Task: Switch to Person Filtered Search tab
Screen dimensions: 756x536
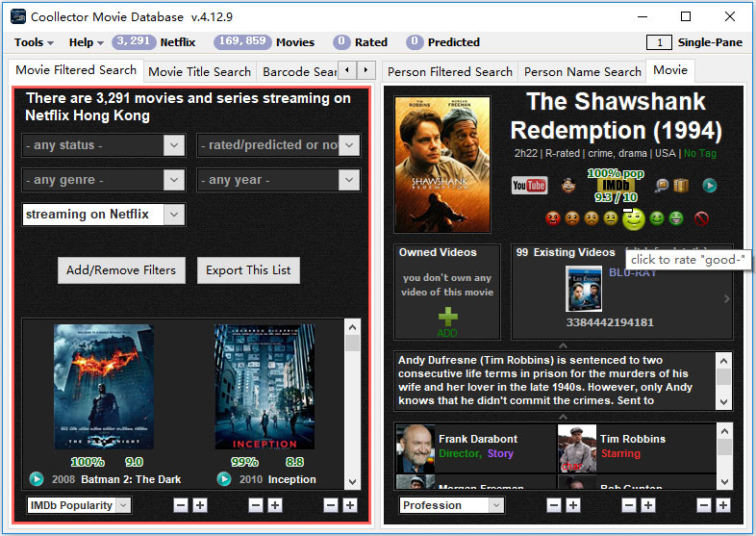Action: pos(450,72)
